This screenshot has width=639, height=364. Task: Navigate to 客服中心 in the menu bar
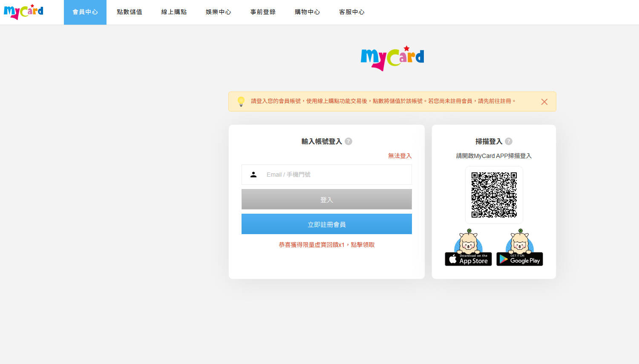pyautogui.click(x=351, y=12)
